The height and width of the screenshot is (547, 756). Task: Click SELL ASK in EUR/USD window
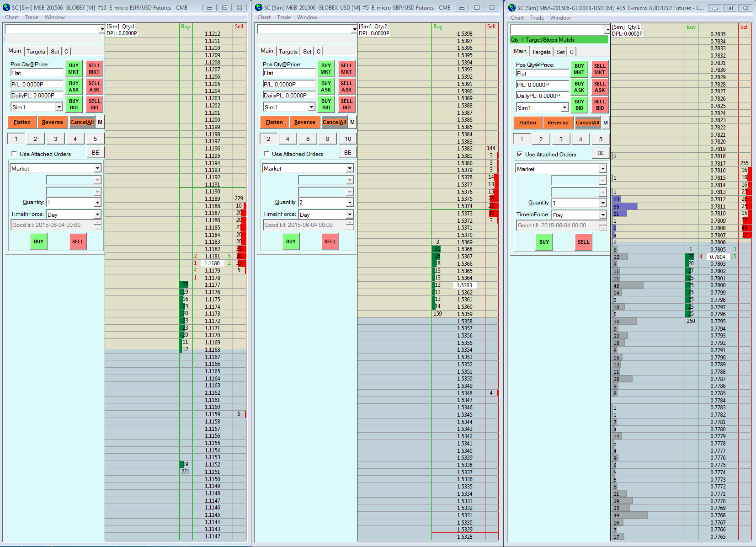(94, 86)
